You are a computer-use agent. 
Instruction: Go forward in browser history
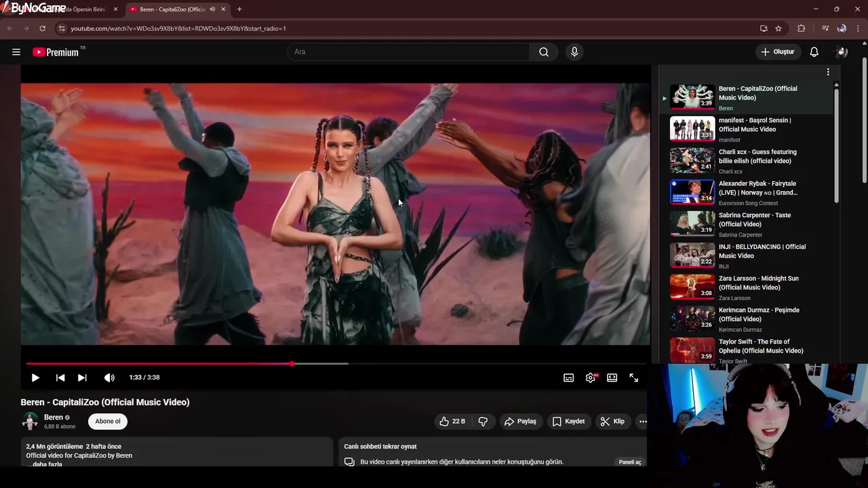(26, 28)
